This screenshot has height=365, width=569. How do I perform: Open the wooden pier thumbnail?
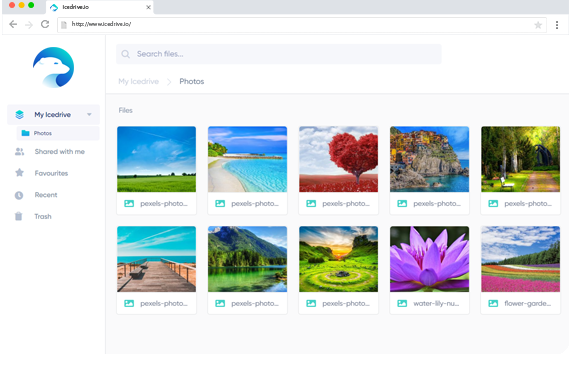156,259
